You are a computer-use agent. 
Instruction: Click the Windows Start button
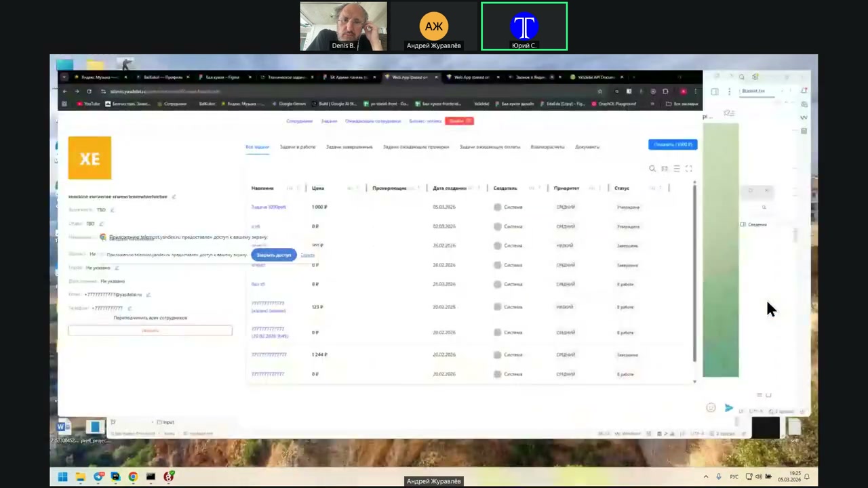(x=62, y=476)
